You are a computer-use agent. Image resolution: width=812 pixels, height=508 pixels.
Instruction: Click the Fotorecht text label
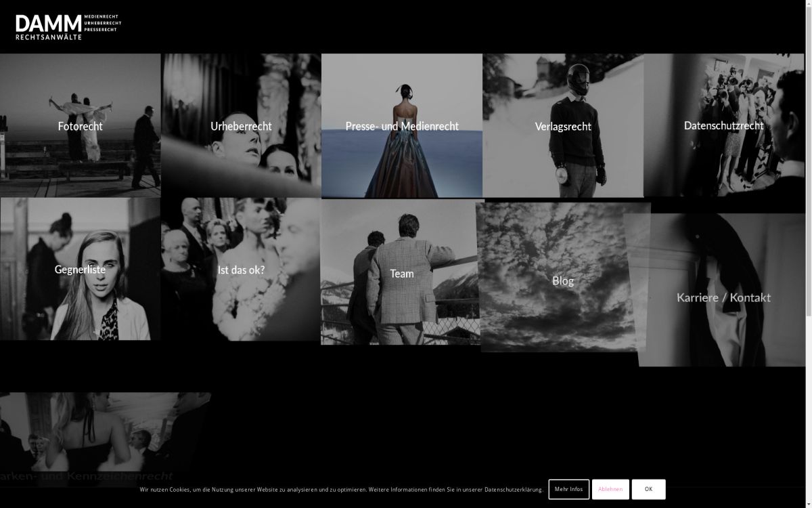(80, 126)
